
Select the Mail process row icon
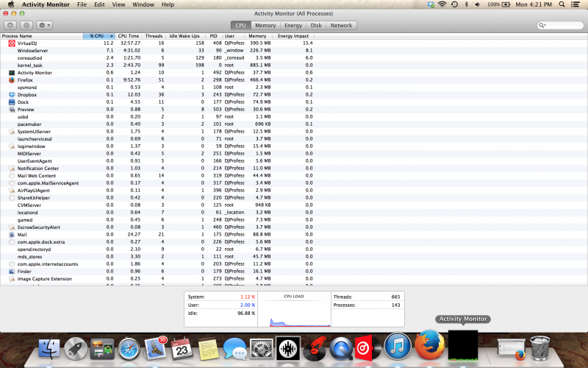point(12,234)
